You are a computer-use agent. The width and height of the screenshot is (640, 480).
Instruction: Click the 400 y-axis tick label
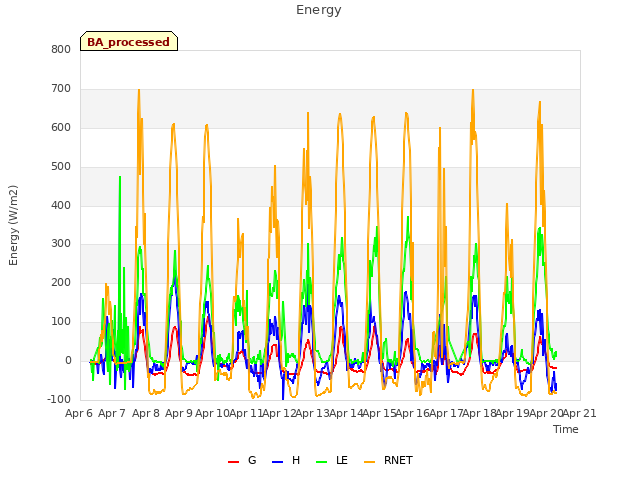click(x=61, y=205)
